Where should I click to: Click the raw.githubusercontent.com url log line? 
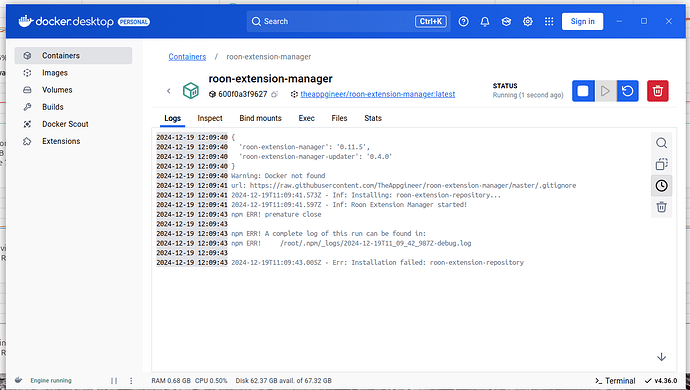(x=404, y=185)
